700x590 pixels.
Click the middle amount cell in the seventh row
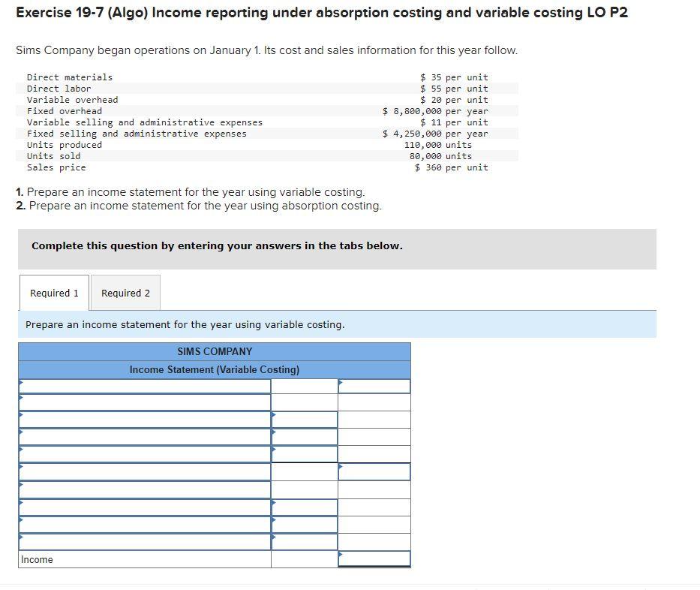pyautogui.click(x=305, y=489)
